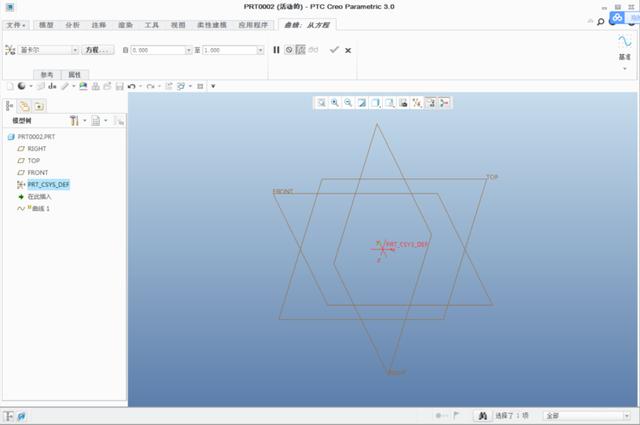640x425 pixels.
Task: Open the 属性 panel tab
Action: tap(74, 75)
